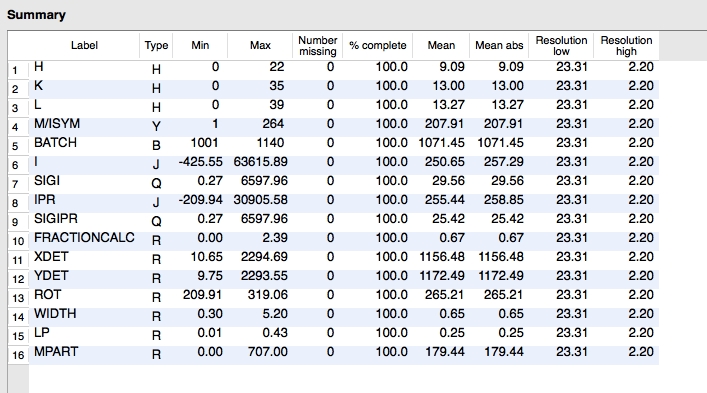Click the Max value 319.06
The height and width of the screenshot is (393, 707).
coord(268,295)
